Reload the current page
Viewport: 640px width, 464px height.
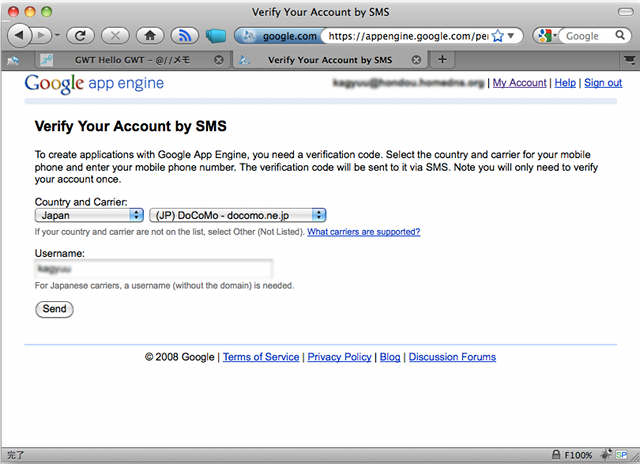[x=80, y=35]
